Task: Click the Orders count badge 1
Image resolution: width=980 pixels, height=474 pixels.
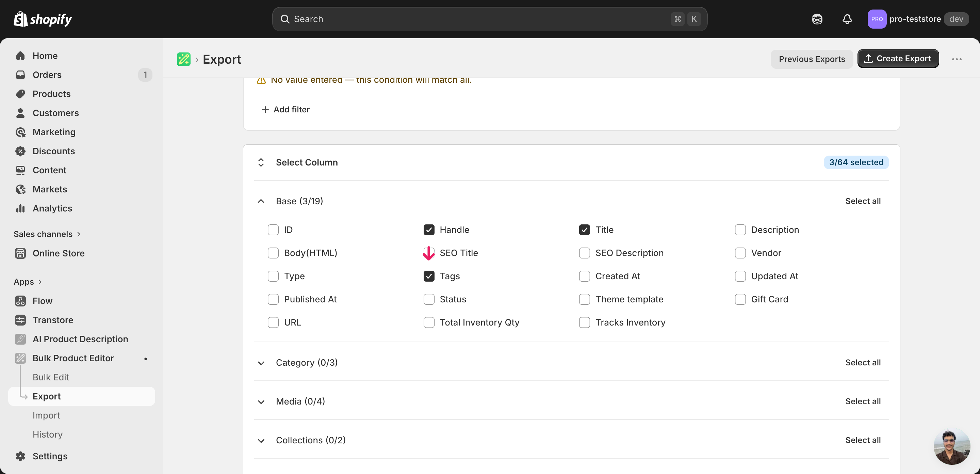Action: 145,75
